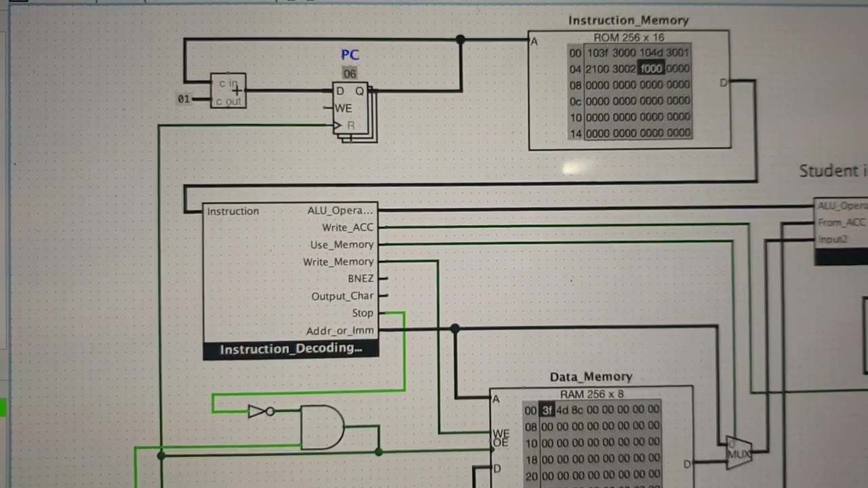Click the PC title label
The width and height of the screenshot is (868, 488).
350,55
